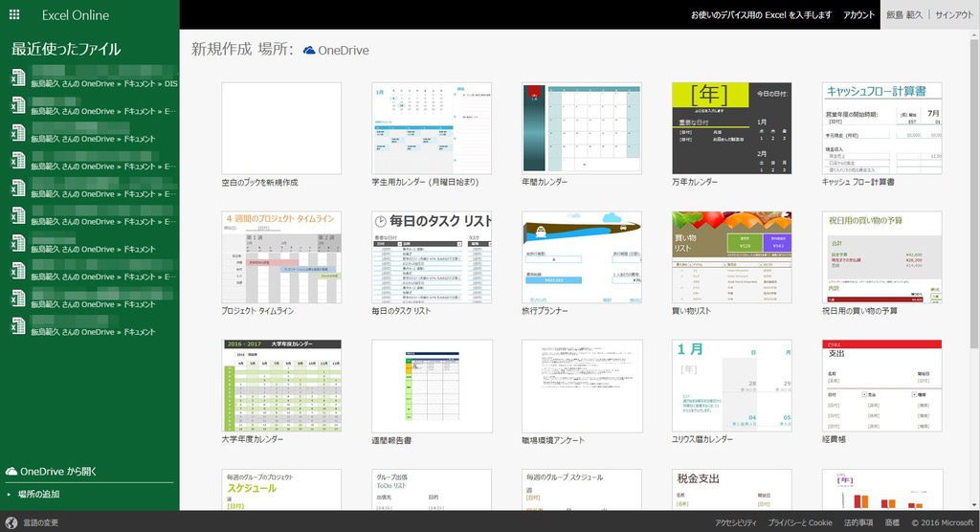
Task: Open the アカウント menu item
Action: 858,14
